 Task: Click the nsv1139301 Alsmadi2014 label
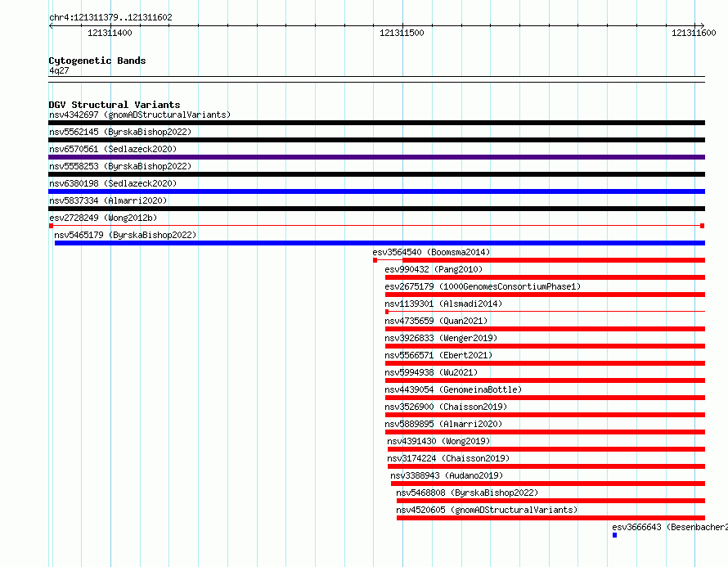coord(443,304)
